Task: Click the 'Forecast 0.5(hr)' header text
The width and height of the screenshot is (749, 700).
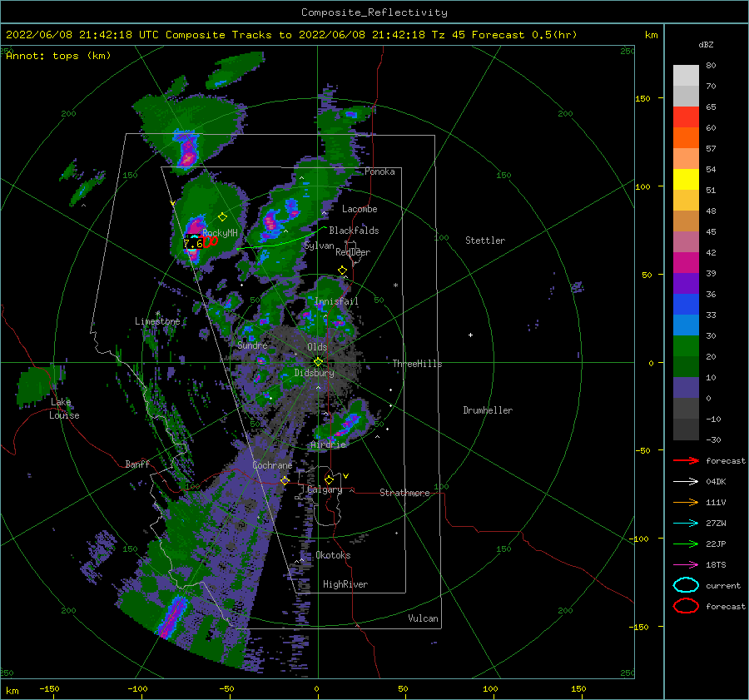Action: (524, 35)
